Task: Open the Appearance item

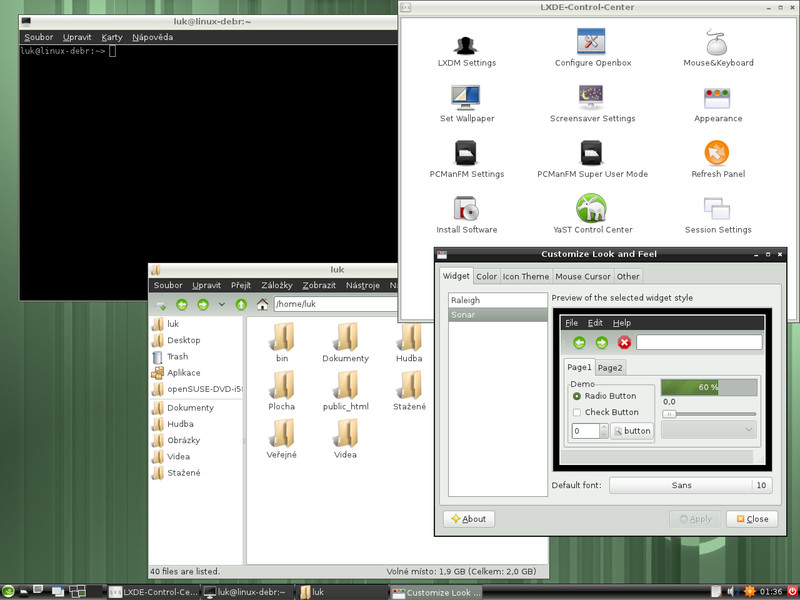Action: [718, 105]
